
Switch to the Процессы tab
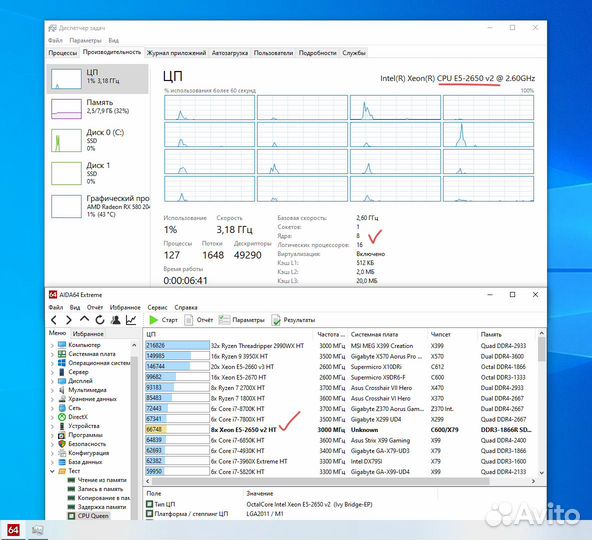tap(63, 53)
